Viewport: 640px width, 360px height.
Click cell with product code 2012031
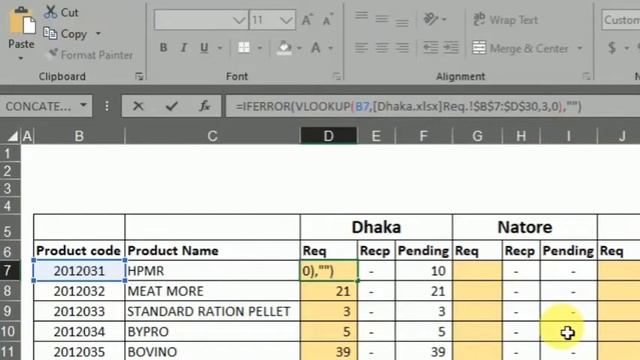click(x=79, y=271)
